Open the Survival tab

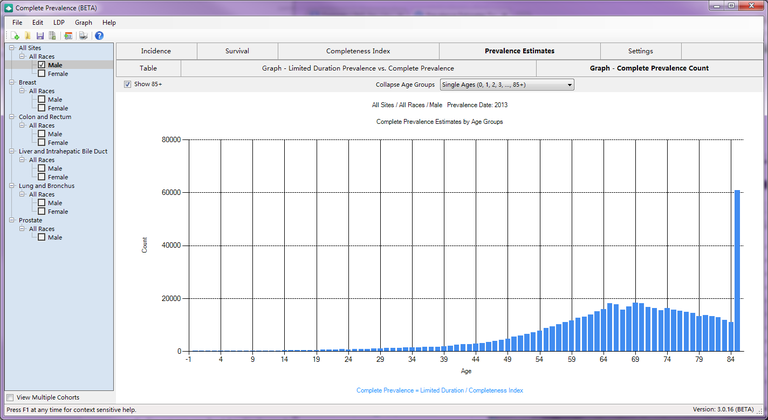click(x=237, y=50)
